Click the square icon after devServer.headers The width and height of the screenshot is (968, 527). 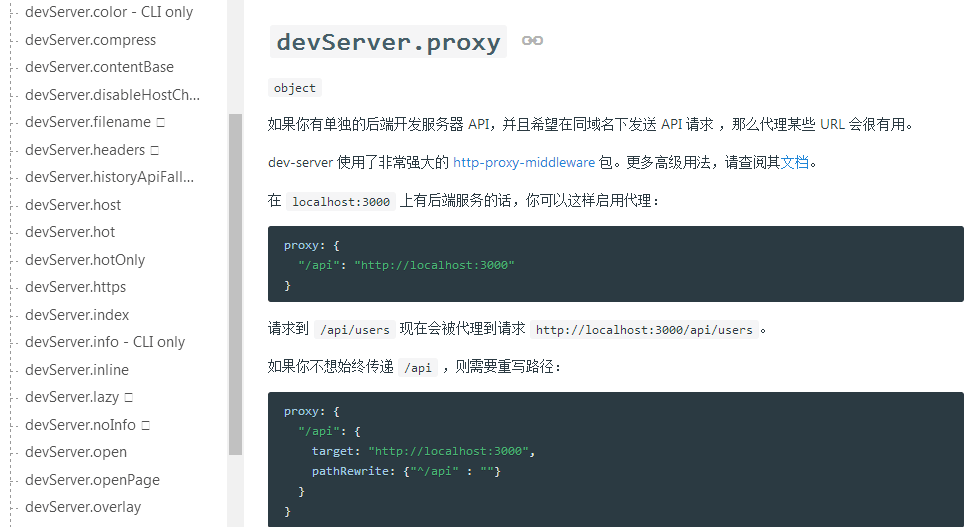tap(154, 150)
